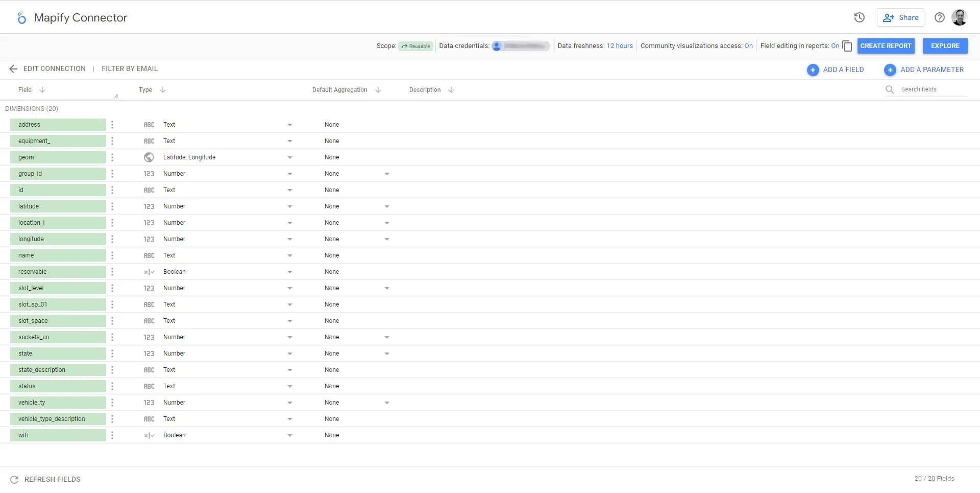The image size is (980, 493).
Task: Sort by Field column arrow
Action: 42,90
